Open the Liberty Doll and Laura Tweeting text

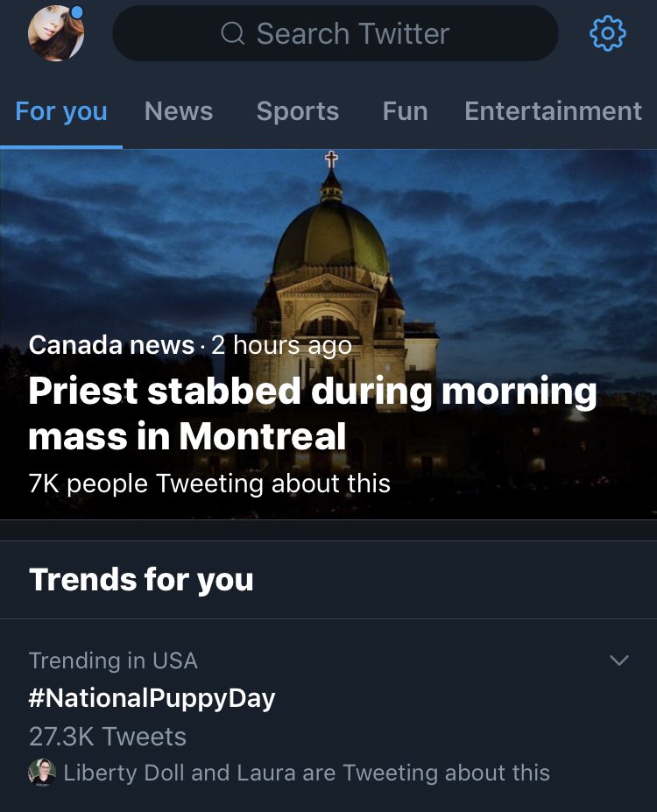(x=307, y=773)
